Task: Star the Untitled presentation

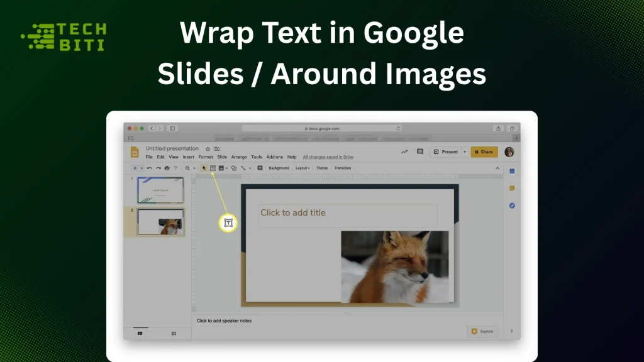Action: click(x=208, y=148)
